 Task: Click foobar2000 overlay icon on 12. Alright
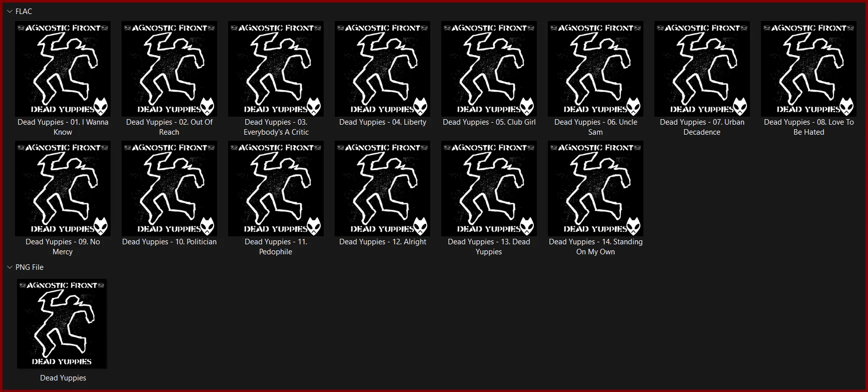[421, 226]
